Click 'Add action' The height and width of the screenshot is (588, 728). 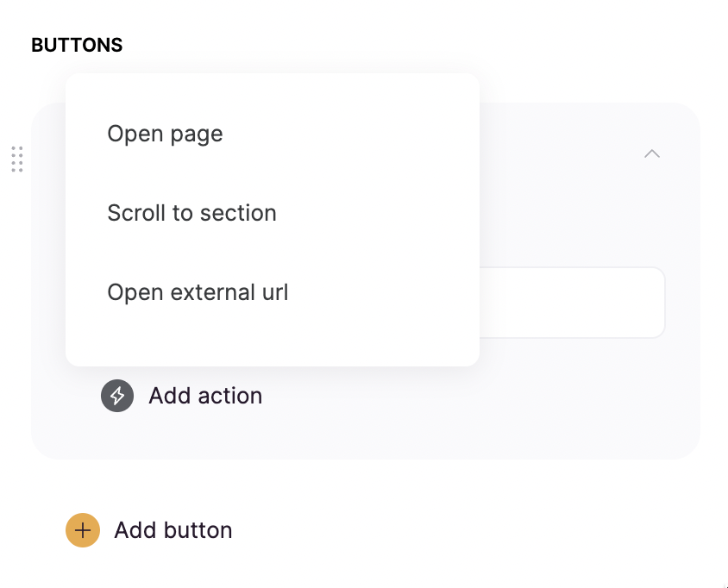205,396
